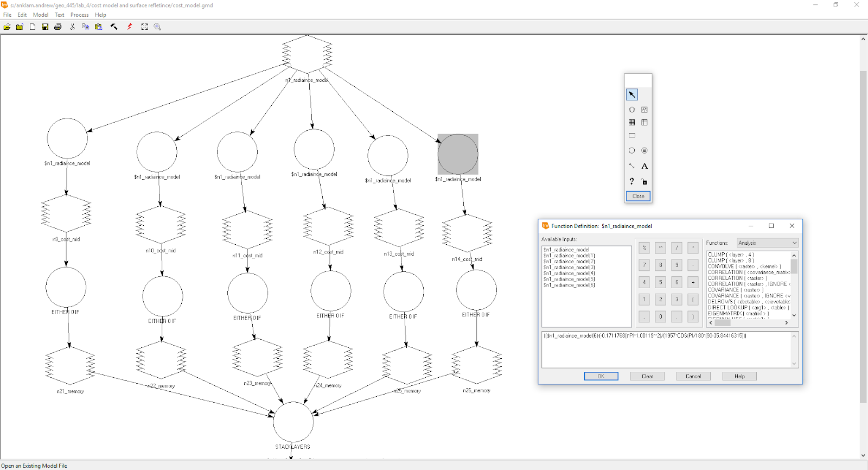Toggle the padlock tool lock in palette
The image size is (868, 470).
[x=644, y=181]
